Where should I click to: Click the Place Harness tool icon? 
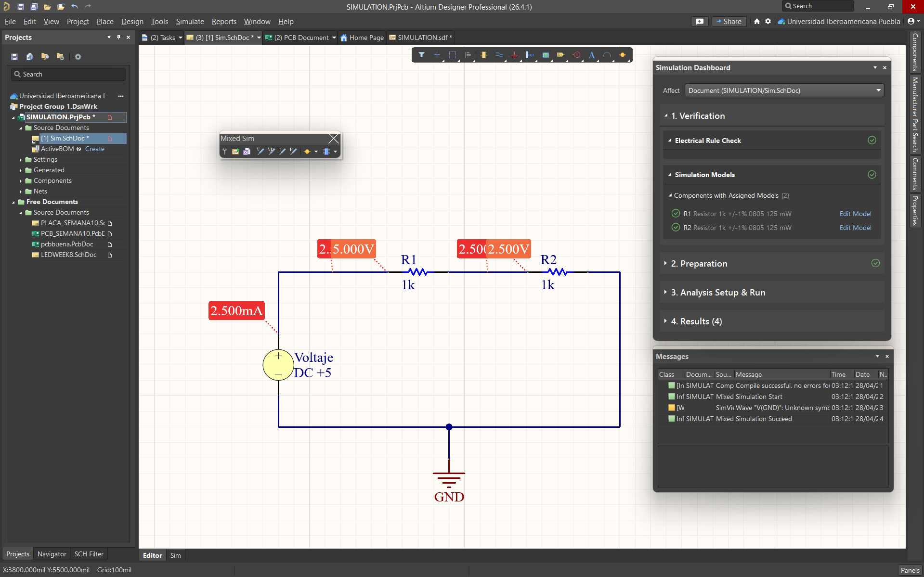pyautogui.click(x=530, y=55)
